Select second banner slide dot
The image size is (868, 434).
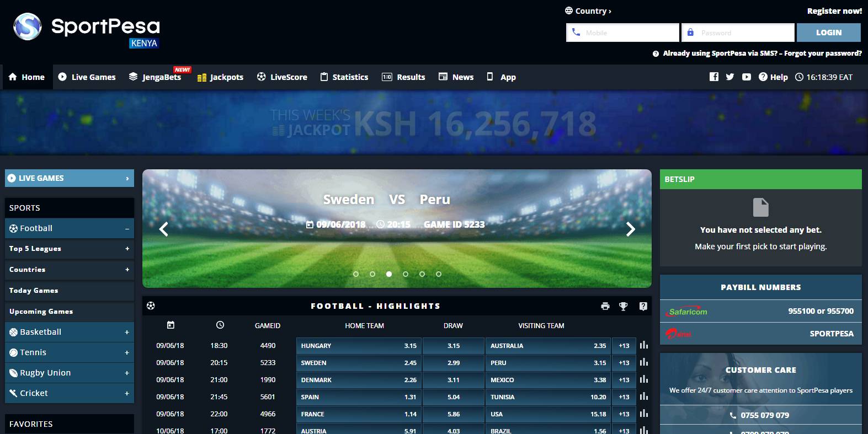372,274
